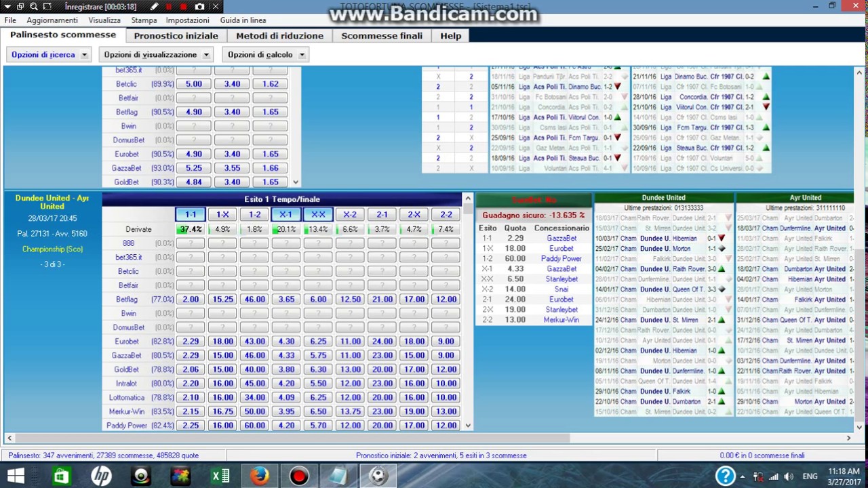Switch to the Pronostico iniziale tab
Image resolution: width=868 pixels, height=488 pixels.
pyautogui.click(x=176, y=36)
